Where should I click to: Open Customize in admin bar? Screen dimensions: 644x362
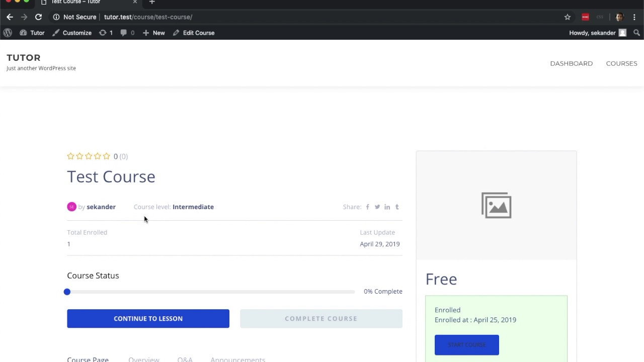point(72,33)
